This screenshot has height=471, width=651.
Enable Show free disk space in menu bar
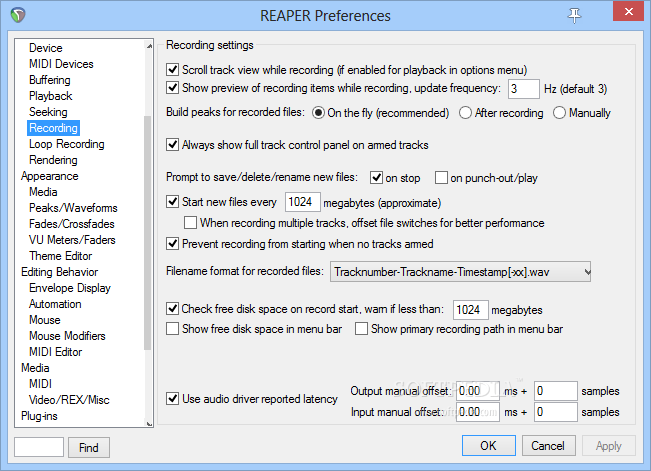[x=172, y=329]
